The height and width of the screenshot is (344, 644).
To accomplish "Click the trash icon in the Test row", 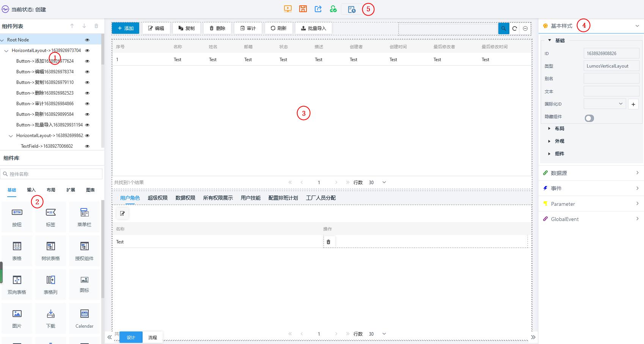I will [x=328, y=242].
